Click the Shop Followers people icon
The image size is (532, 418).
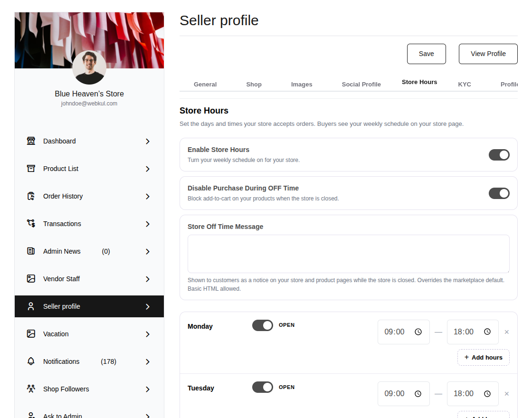point(31,389)
